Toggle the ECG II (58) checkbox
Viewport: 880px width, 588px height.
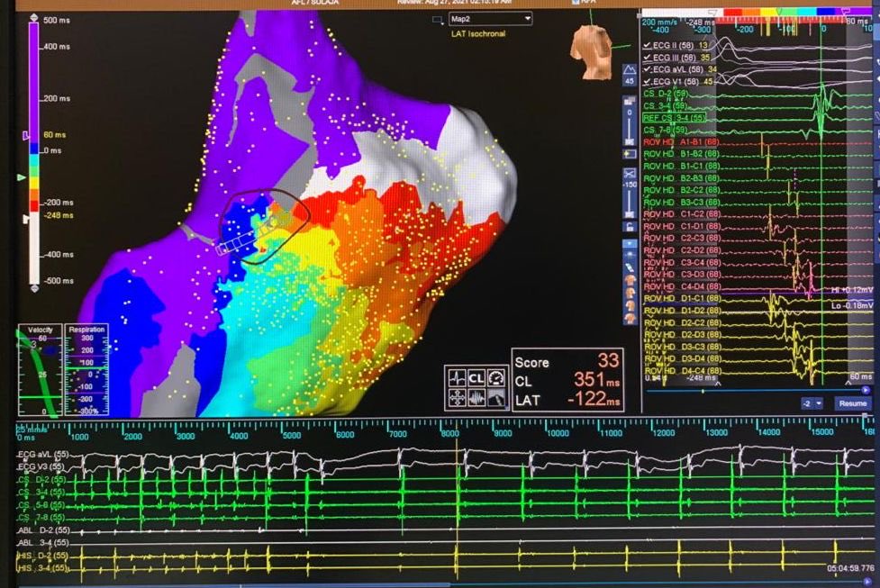647,45
